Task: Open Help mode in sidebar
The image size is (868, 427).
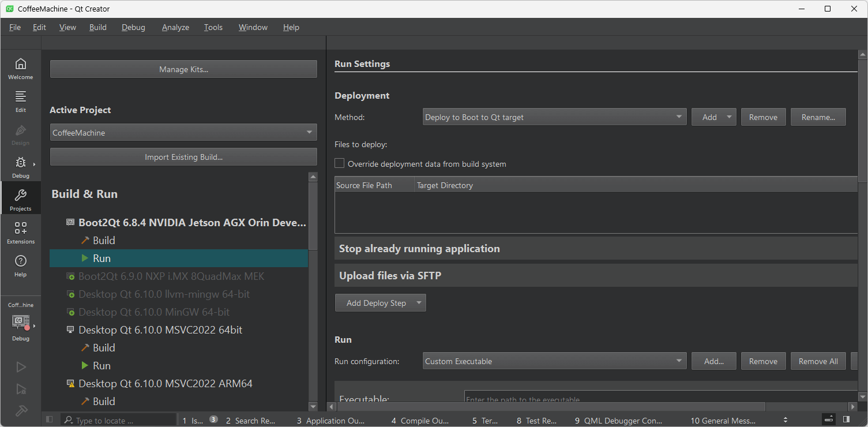Action: tap(20, 265)
